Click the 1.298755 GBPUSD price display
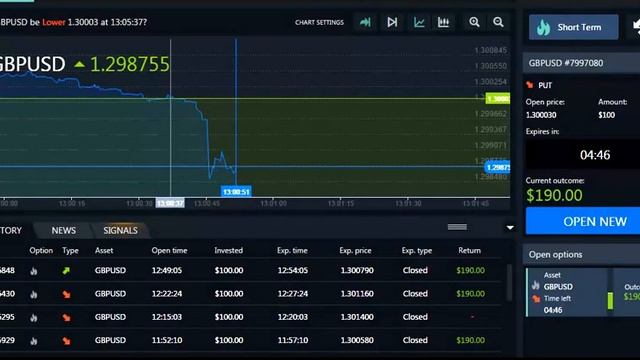The height and width of the screenshot is (360, 640). click(x=129, y=64)
